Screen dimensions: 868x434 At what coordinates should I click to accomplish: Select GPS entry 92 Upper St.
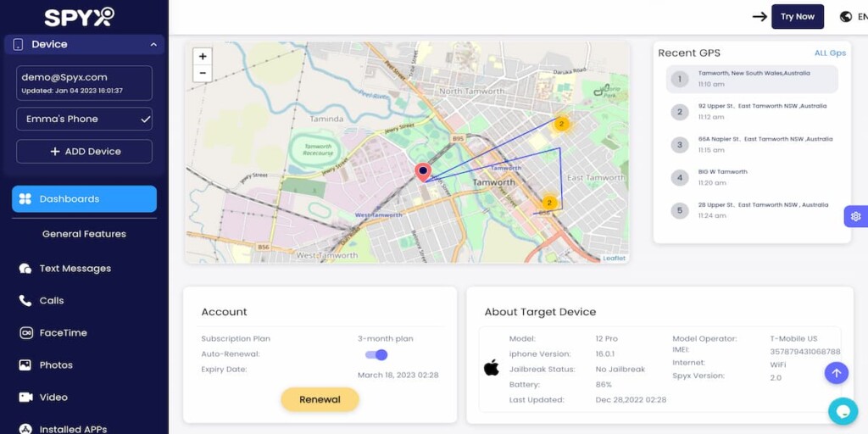[x=752, y=112]
